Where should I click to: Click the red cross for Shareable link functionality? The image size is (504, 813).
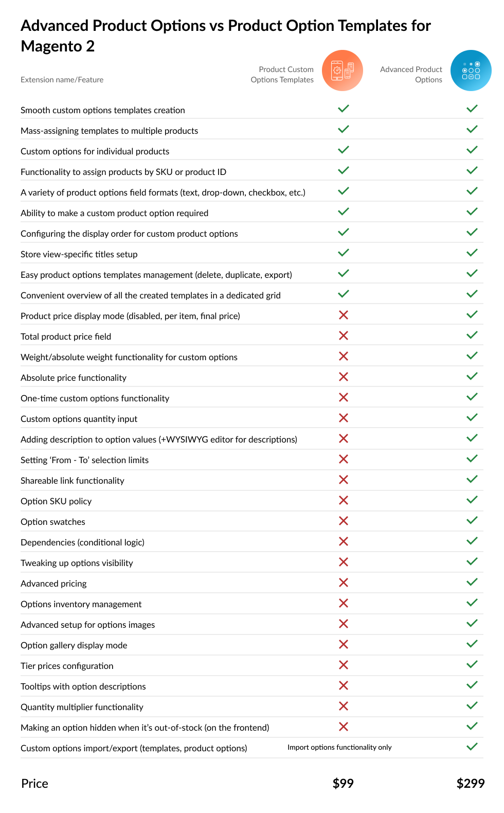click(344, 480)
